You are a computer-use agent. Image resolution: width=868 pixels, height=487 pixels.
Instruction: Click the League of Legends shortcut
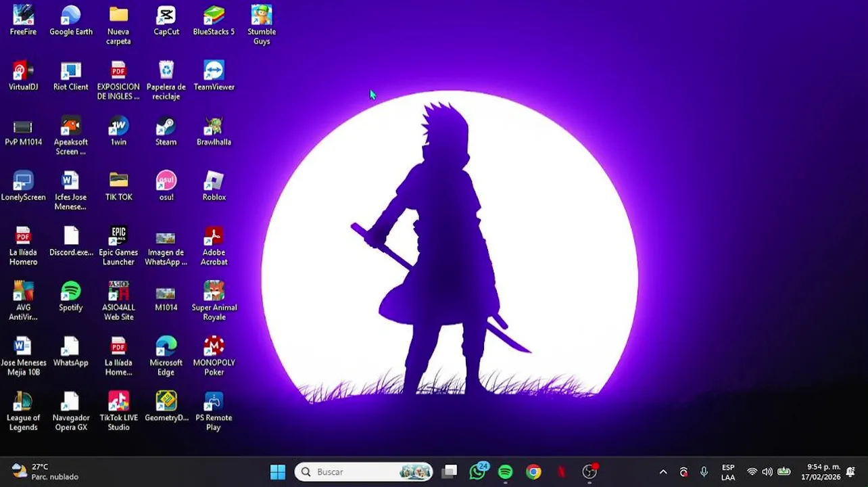coord(23,411)
